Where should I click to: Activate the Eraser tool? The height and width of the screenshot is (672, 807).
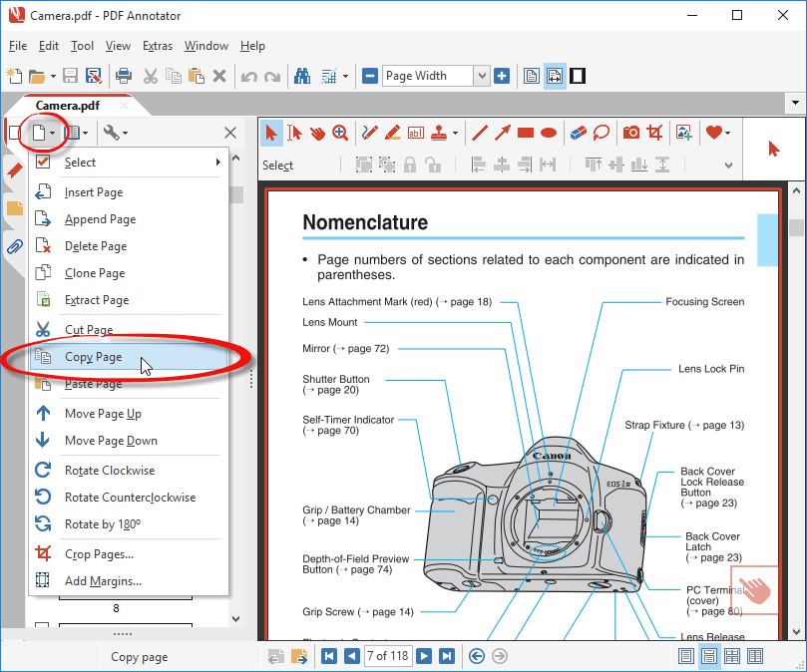(x=578, y=133)
